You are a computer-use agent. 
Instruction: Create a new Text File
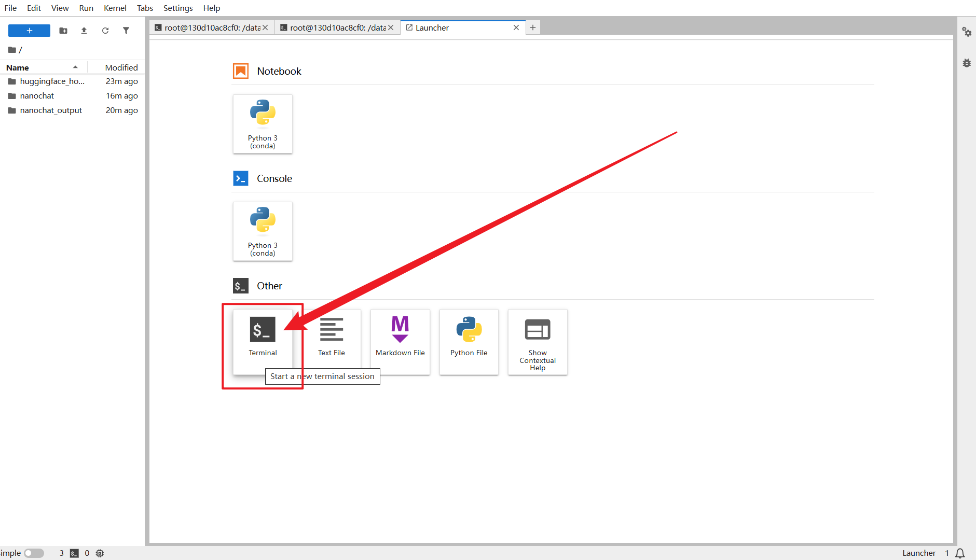332,342
